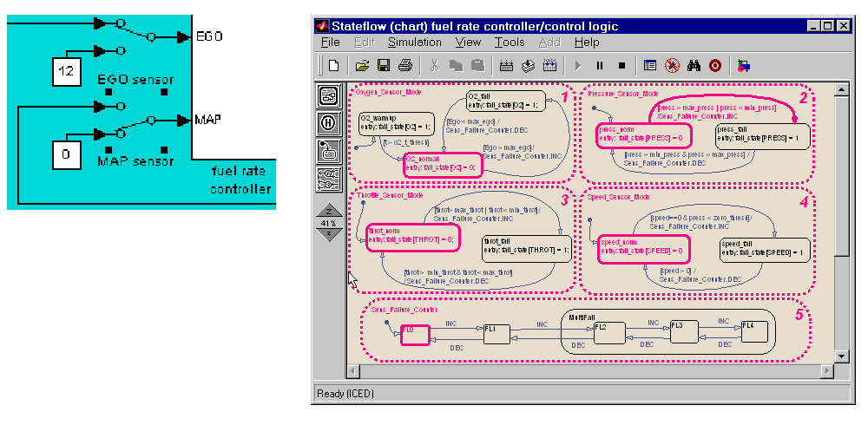The image size is (868, 438).
Task: Print the chart using printer icon
Action: (405, 66)
